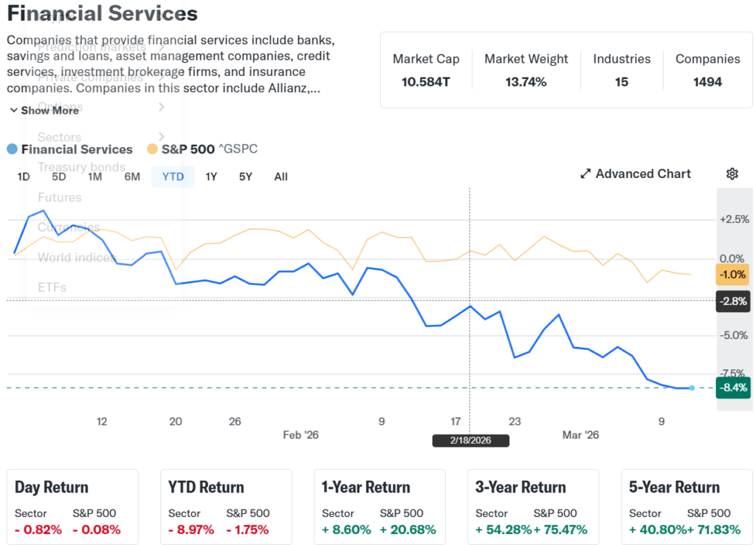The height and width of the screenshot is (545, 756).
Task: Select the All time range
Action: pos(281,176)
